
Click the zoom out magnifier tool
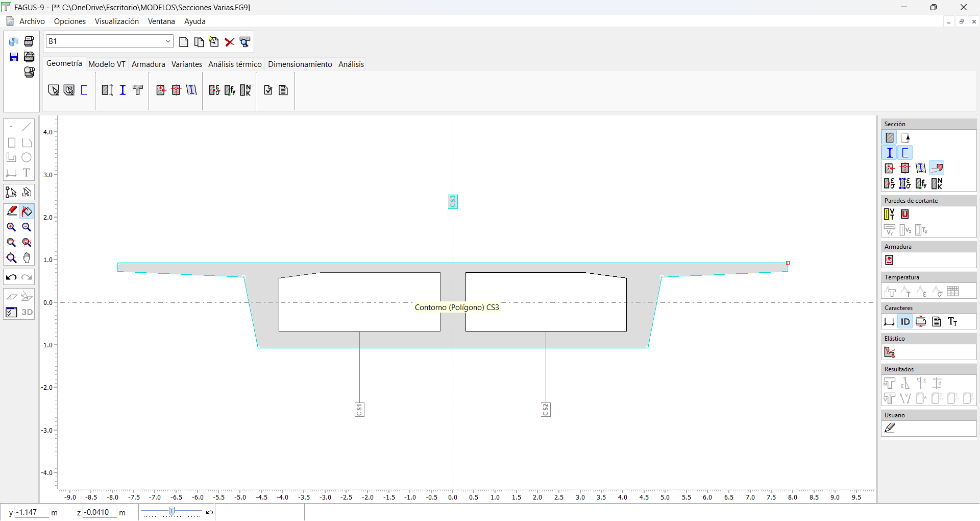tap(27, 227)
